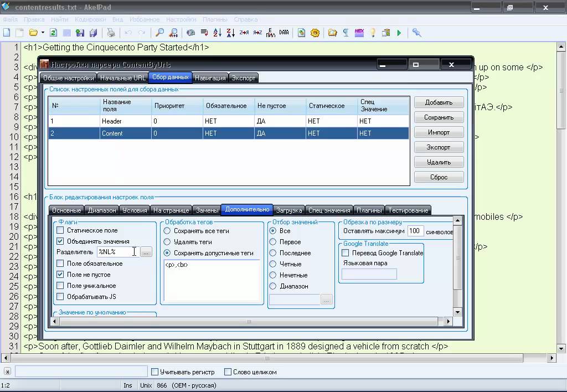Click the Разделитель %NL% input field
Viewport: 567px width, 392px height.
tap(118, 252)
